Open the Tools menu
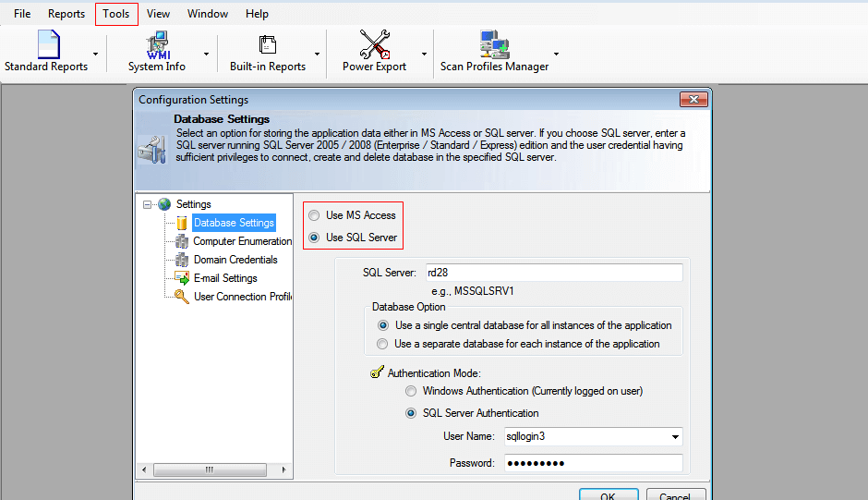Viewport: 868px width, 500px height. click(x=116, y=14)
